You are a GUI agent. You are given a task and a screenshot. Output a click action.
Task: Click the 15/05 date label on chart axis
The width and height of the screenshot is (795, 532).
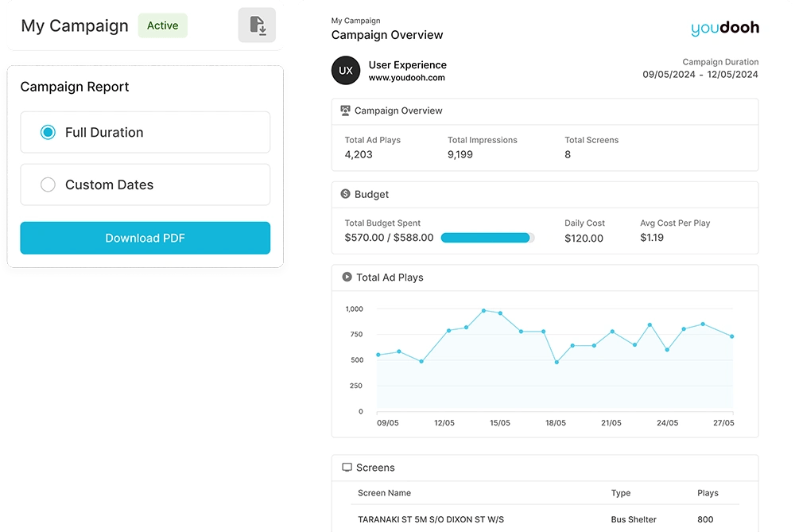(x=500, y=423)
